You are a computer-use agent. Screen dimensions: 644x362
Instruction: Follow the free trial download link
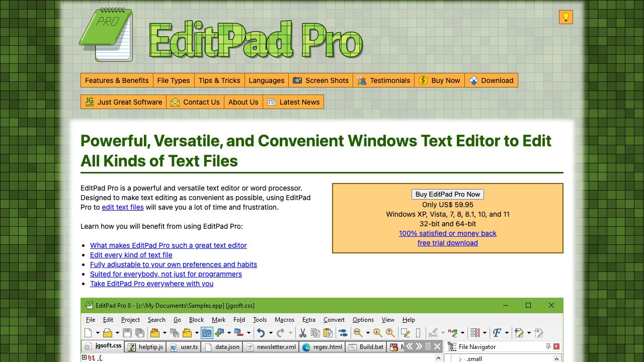[448, 243]
